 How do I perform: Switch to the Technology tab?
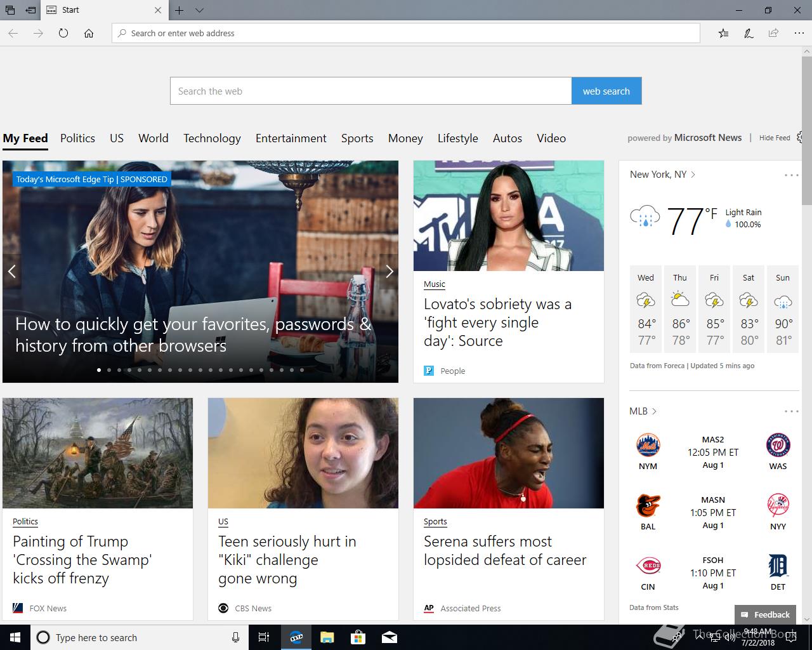tap(212, 138)
